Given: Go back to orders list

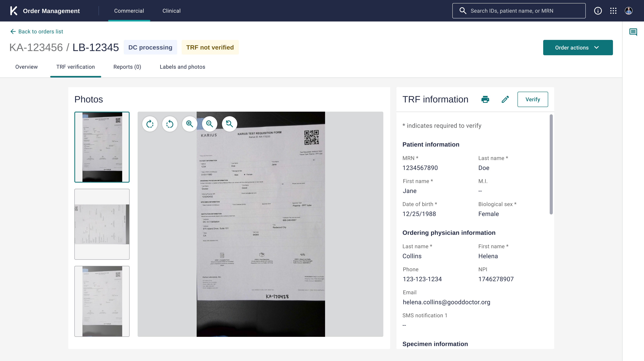Looking at the screenshot, I should [x=36, y=31].
